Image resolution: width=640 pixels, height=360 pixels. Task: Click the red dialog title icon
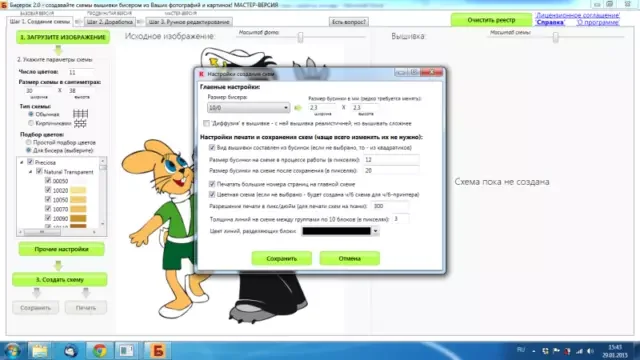click(201, 74)
